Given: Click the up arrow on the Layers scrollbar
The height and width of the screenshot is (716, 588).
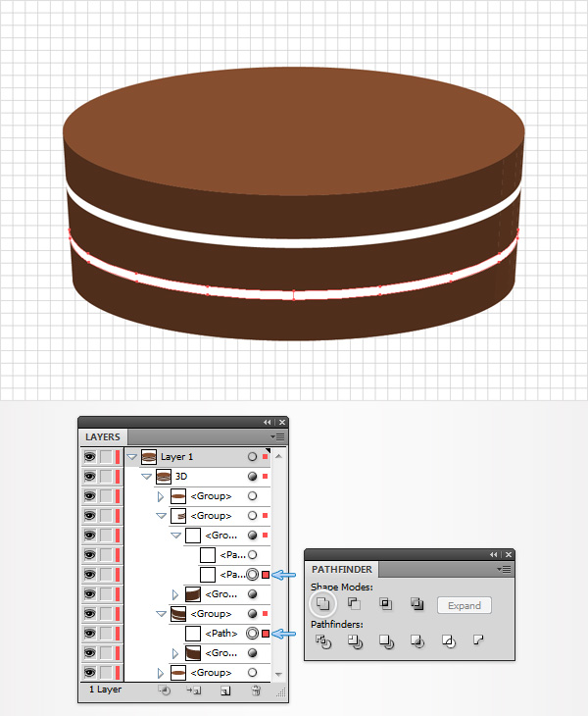Looking at the screenshot, I should coord(278,456).
